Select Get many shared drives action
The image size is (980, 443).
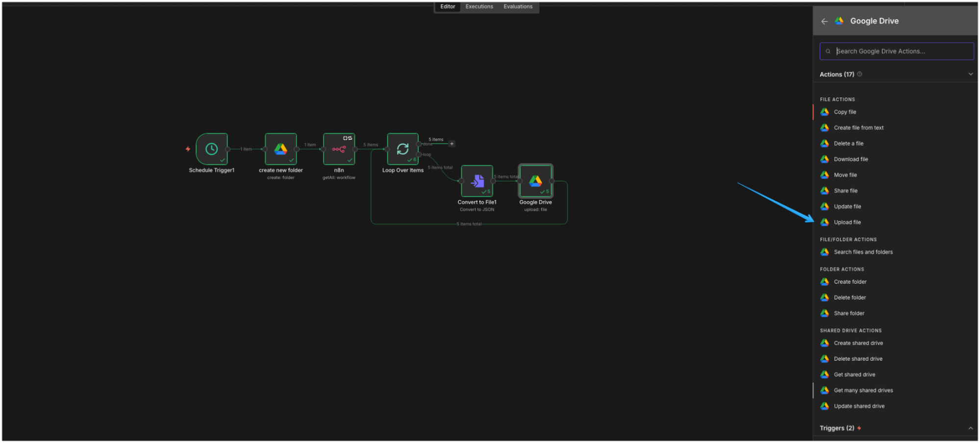(x=863, y=391)
